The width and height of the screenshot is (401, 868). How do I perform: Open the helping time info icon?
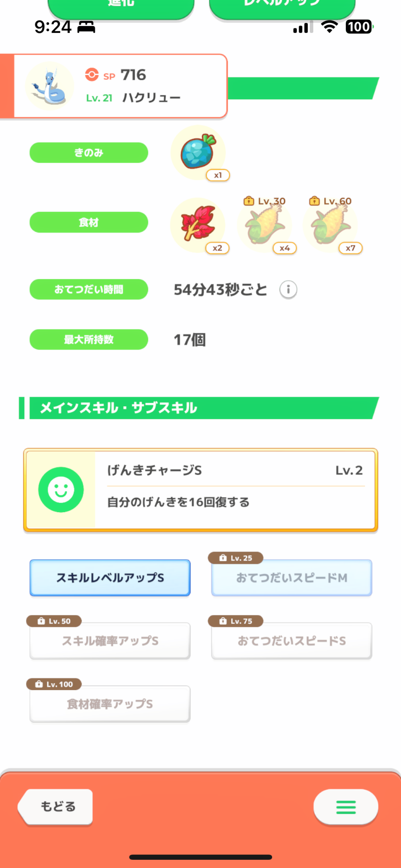coord(288,289)
